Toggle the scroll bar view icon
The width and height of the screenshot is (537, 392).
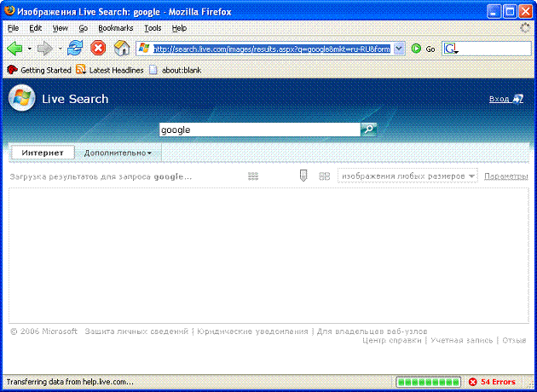[x=303, y=176]
